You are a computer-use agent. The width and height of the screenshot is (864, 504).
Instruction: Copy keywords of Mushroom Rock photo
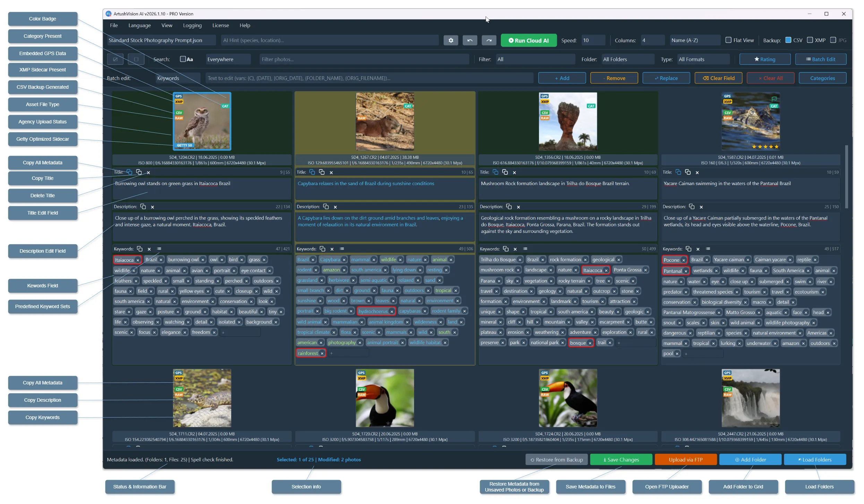(505, 249)
